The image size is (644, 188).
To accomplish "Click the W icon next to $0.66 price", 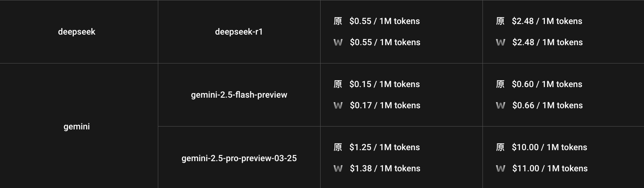I will (500, 105).
